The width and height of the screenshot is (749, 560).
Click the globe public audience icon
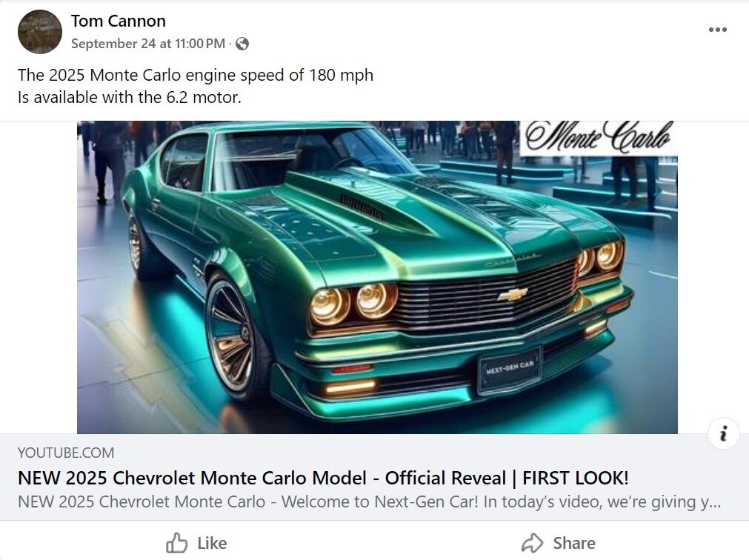point(242,44)
